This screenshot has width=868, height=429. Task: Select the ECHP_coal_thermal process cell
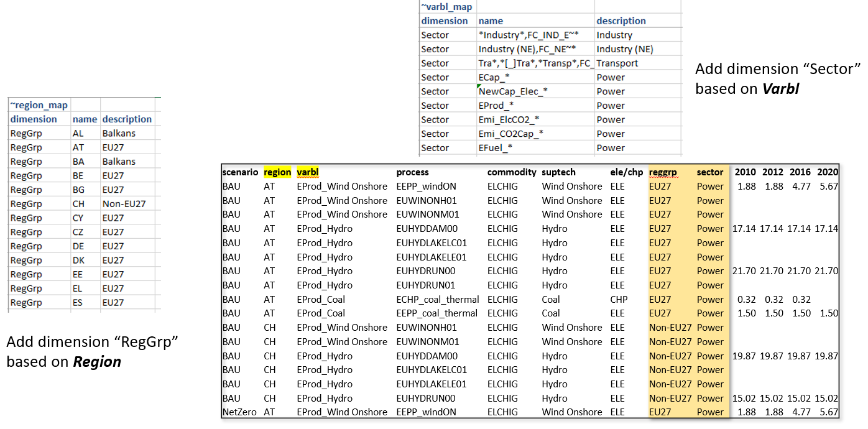click(x=437, y=299)
